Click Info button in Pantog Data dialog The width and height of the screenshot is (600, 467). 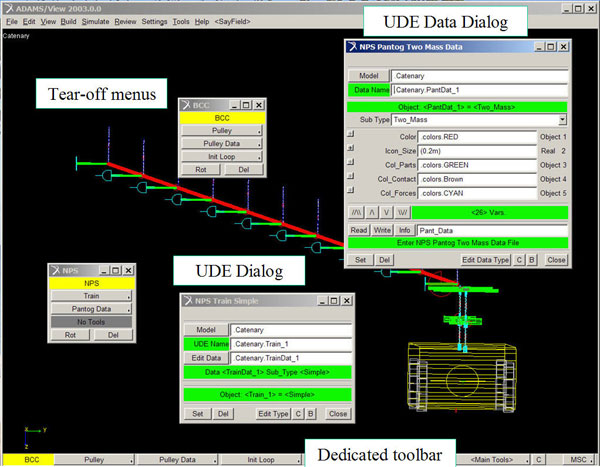404,230
